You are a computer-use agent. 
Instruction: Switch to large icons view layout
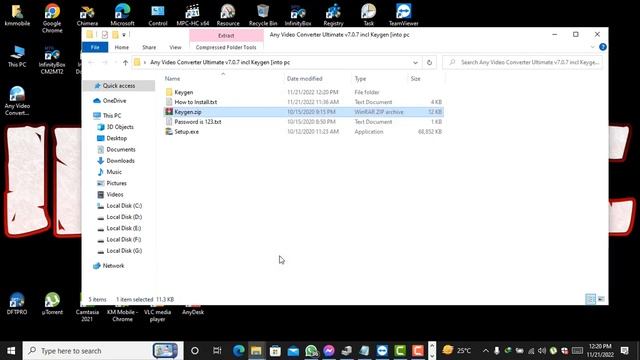click(x=601, y=299)
